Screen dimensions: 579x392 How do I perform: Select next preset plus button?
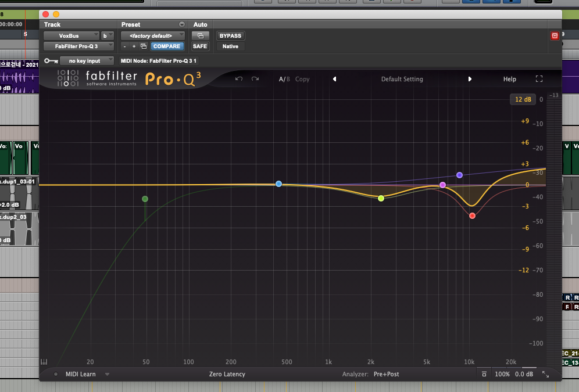(x=134, y=46)
